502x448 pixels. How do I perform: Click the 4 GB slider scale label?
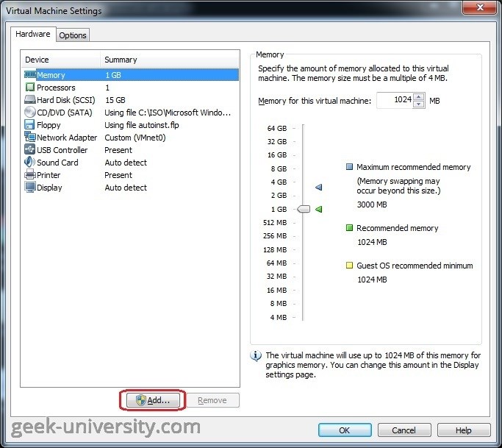[279, 182]
